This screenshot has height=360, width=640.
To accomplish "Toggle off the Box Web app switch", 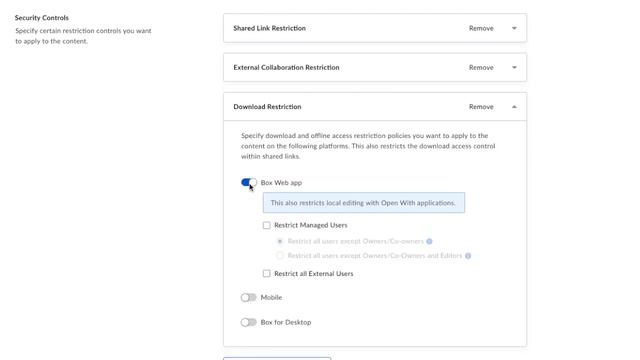I will point(249,182).
